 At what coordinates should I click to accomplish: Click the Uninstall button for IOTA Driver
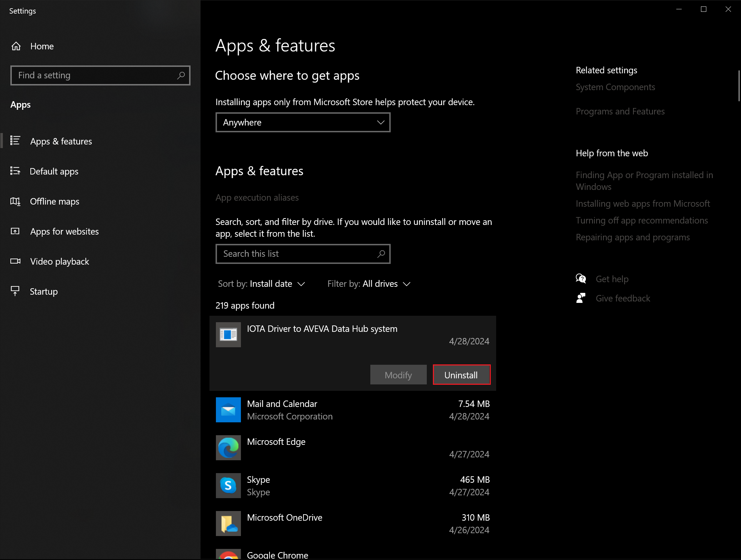click(x=461, y=375)
